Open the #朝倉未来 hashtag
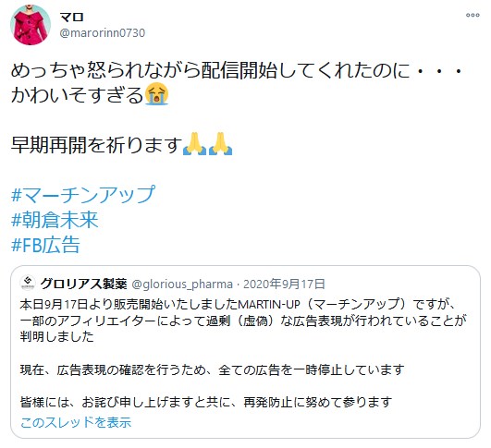 point(55,220)
